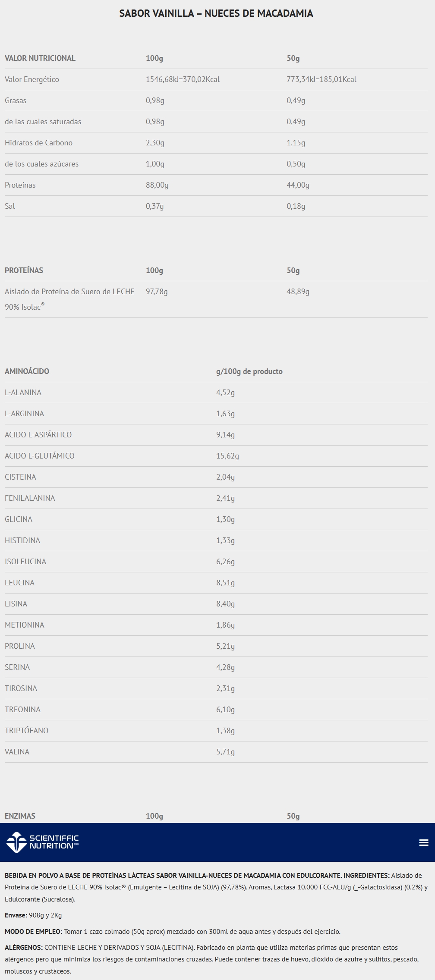
Task: Click the Hidratos de Carbono row label
Action: coord(38,143)
